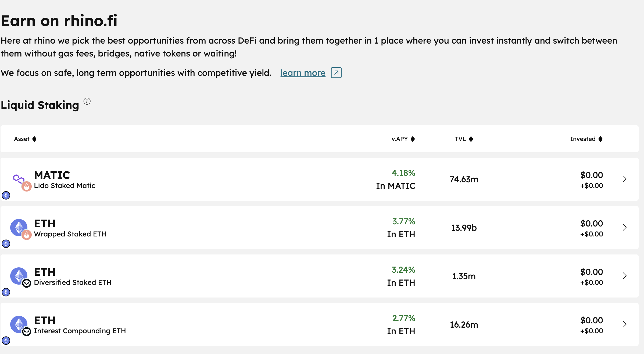Click the Index Coop badge on Interest Compounding ETH

pos(26,332)
